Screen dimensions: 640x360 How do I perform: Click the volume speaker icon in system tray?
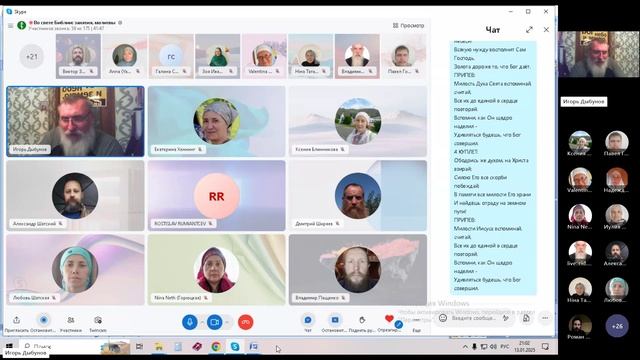pos(493,347)
